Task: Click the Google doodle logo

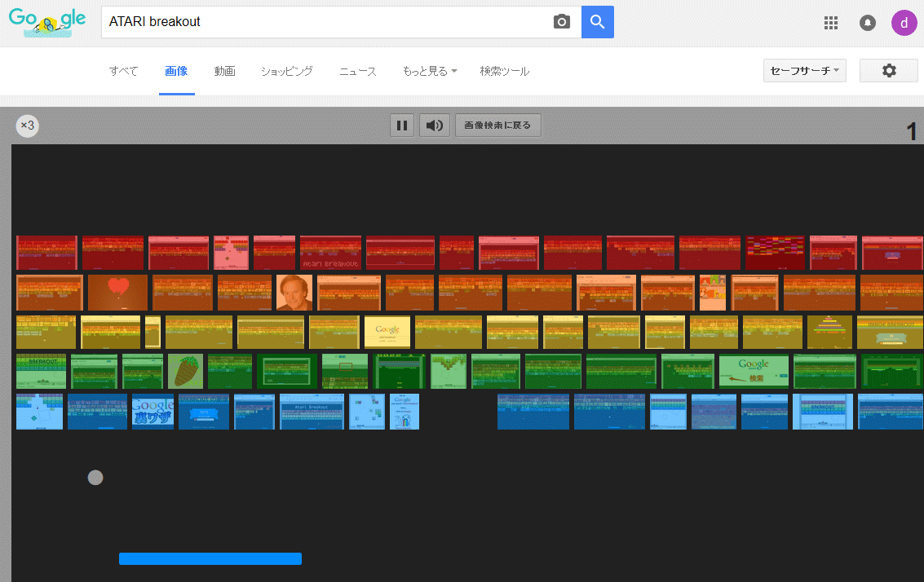Action: coord(47,22)
